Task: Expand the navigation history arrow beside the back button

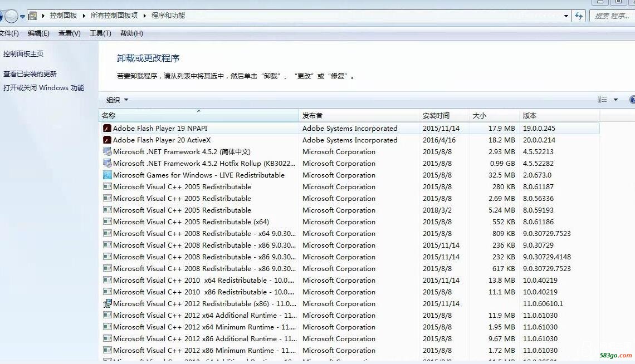Action: (23, 17)
